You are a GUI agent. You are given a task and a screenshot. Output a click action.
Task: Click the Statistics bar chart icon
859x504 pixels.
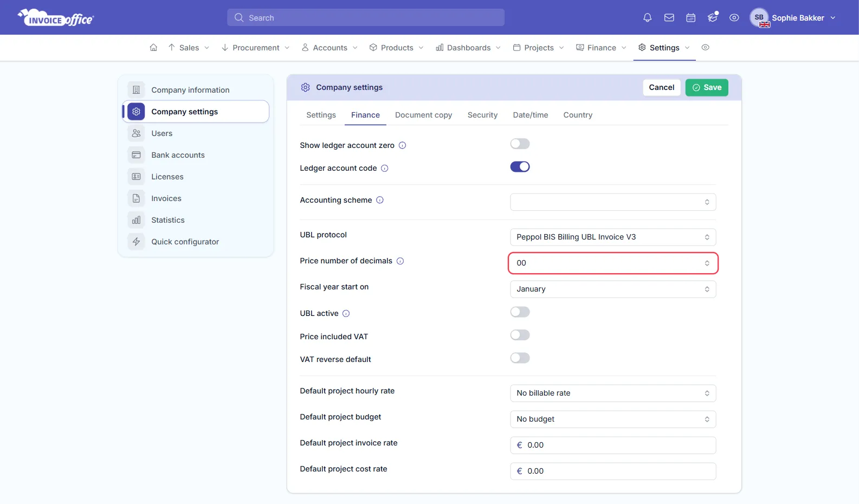(x=137, y=220)
